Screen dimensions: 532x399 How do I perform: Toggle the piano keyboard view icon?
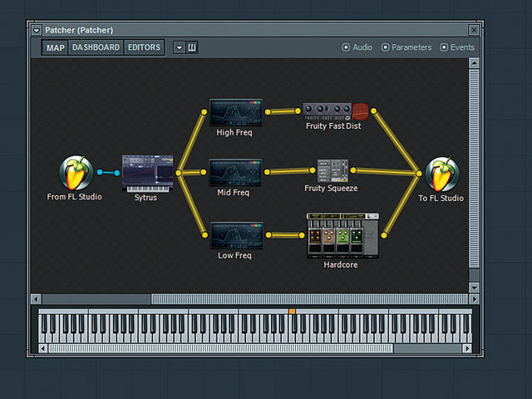192,47
